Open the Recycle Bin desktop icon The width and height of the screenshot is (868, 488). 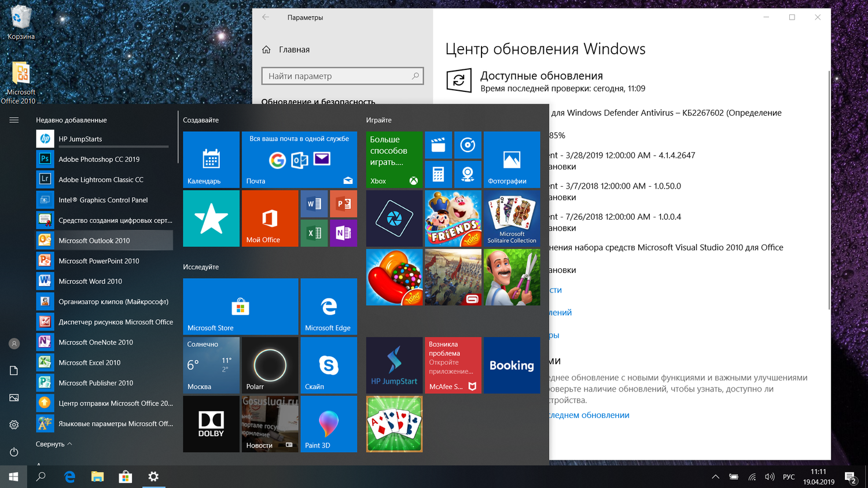coord(21,23)
